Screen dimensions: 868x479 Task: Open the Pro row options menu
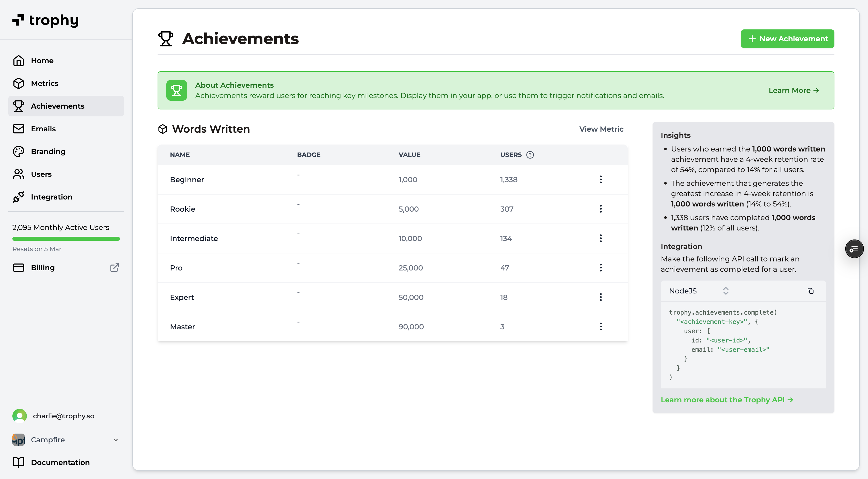tap(600, 268)
